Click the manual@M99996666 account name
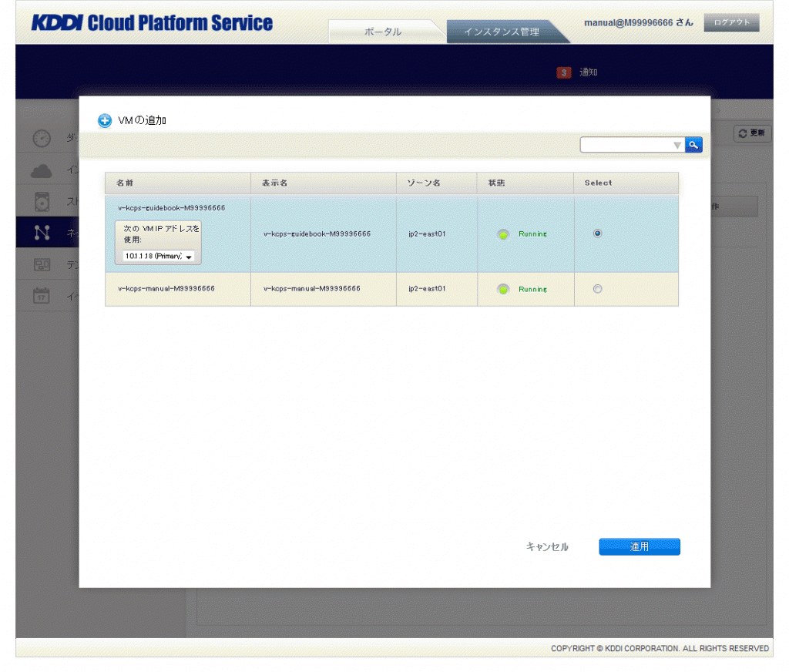The image size is (789, 672). pos(629,22)
